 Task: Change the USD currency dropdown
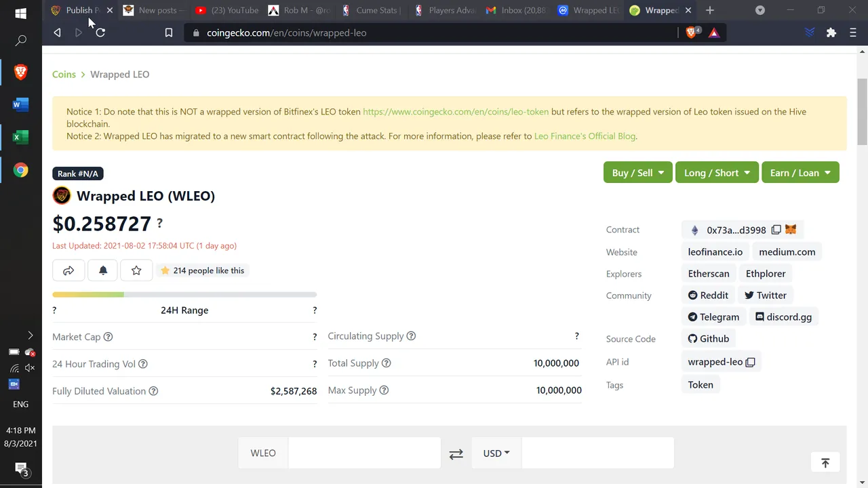coord(496,453)
